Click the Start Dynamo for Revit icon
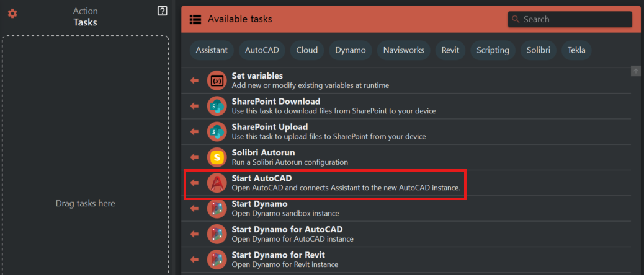 217,259
